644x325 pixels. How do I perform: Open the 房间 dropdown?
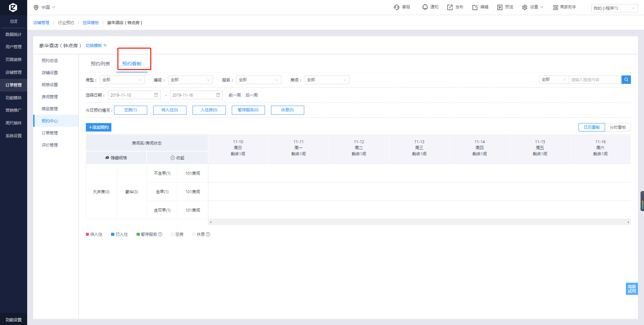coord(327,80)
